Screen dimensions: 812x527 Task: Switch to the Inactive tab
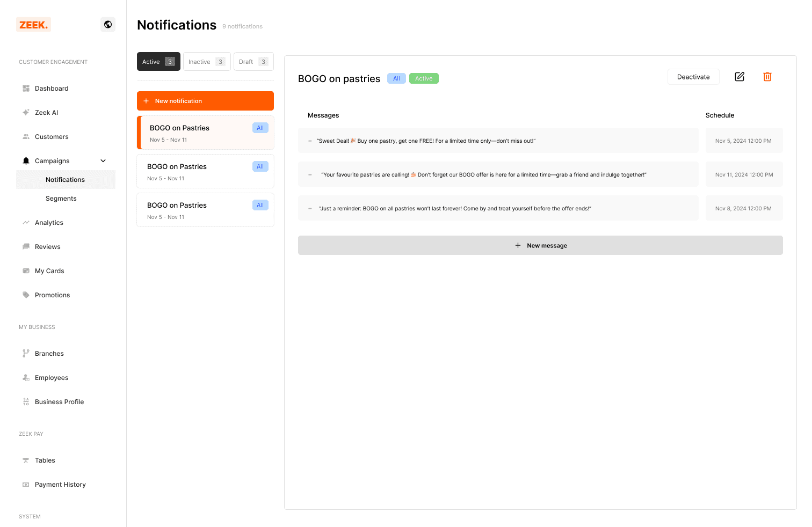click(x=207, y=62)
